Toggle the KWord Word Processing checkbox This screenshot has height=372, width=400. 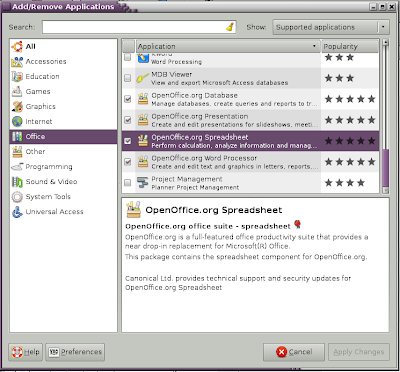tap(128, 58)
